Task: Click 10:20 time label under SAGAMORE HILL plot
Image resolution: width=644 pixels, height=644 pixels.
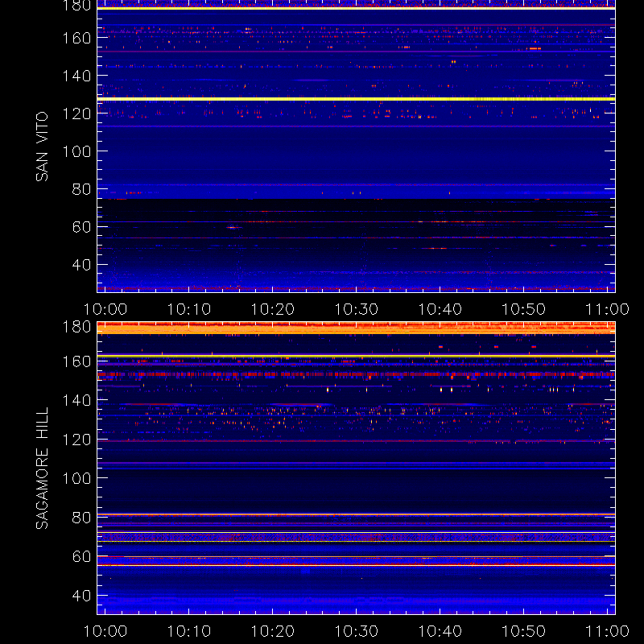Action: (x=273, y=631)
